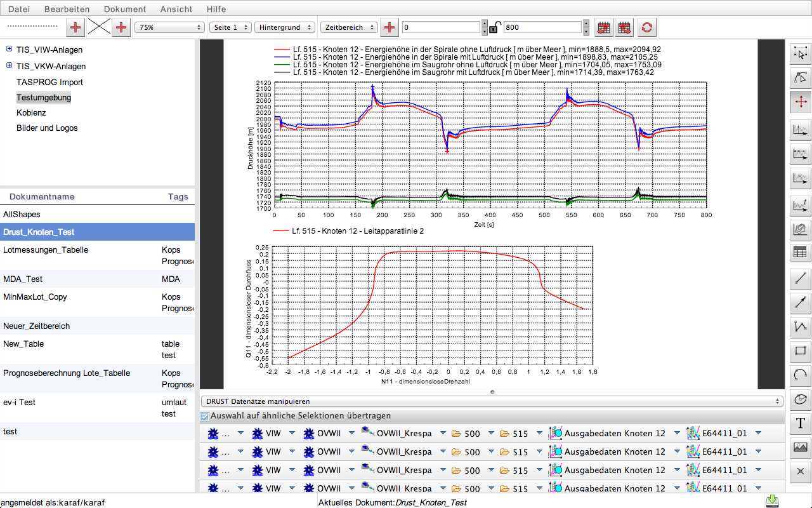
Task: Uncheck 'Auswahl auf ähnliche Selektionen übertragen'
Action: pos(204,417)
